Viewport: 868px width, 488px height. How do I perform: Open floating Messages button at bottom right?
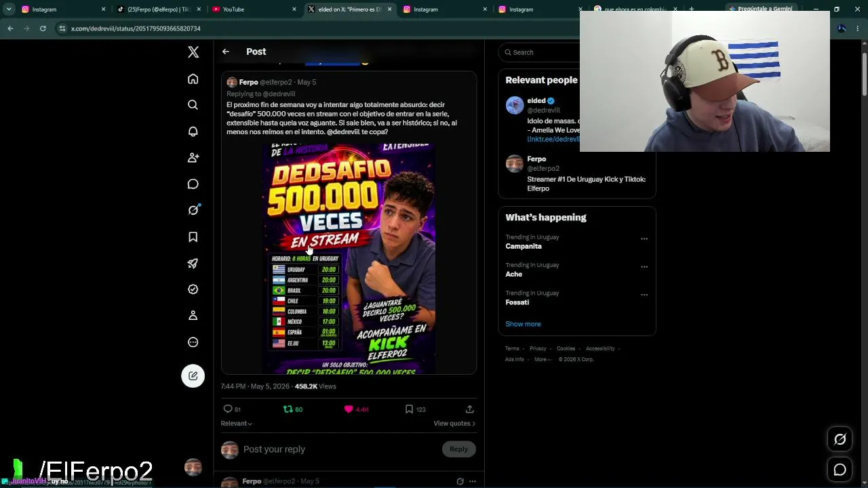click(840, 470)
